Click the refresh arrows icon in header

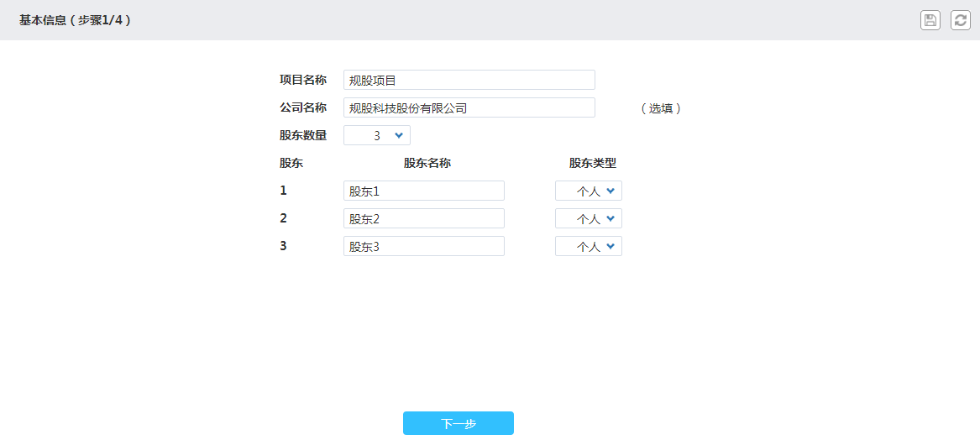click(960, 20)
